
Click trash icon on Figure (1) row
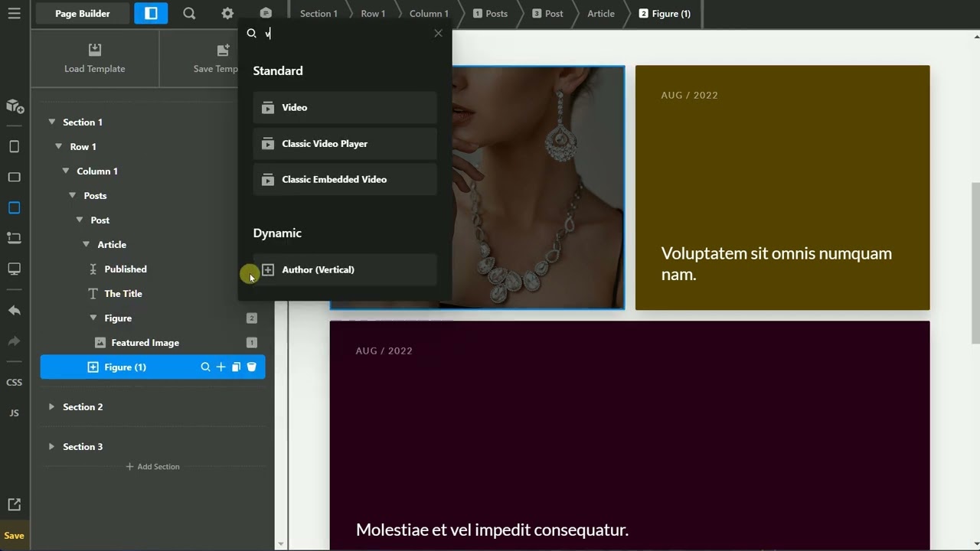(x=251, y=367)
